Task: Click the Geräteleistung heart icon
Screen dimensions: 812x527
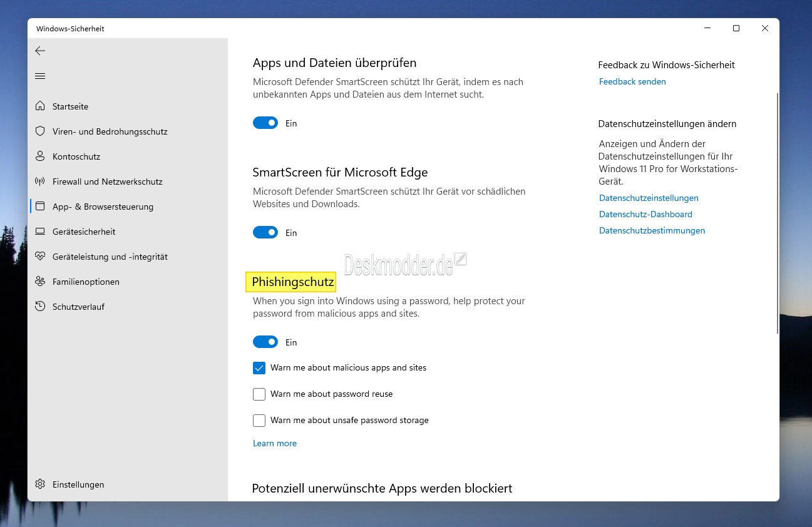Action: 40,257
